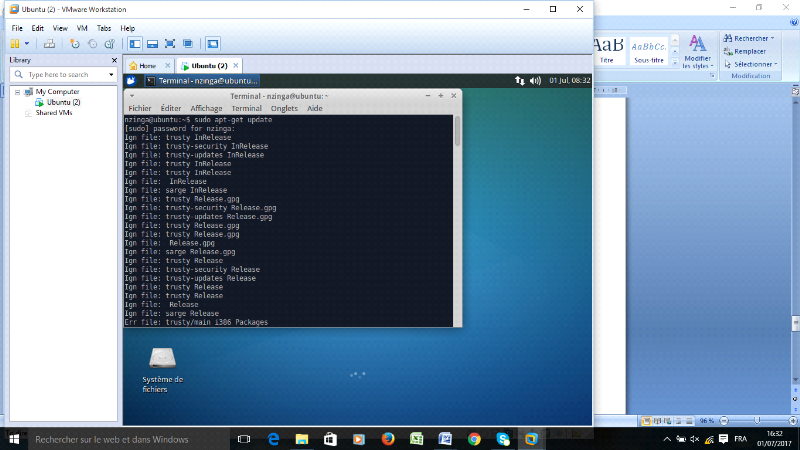
Task: Click Remplacer in the Word ribbon
Action: (749, 51)
